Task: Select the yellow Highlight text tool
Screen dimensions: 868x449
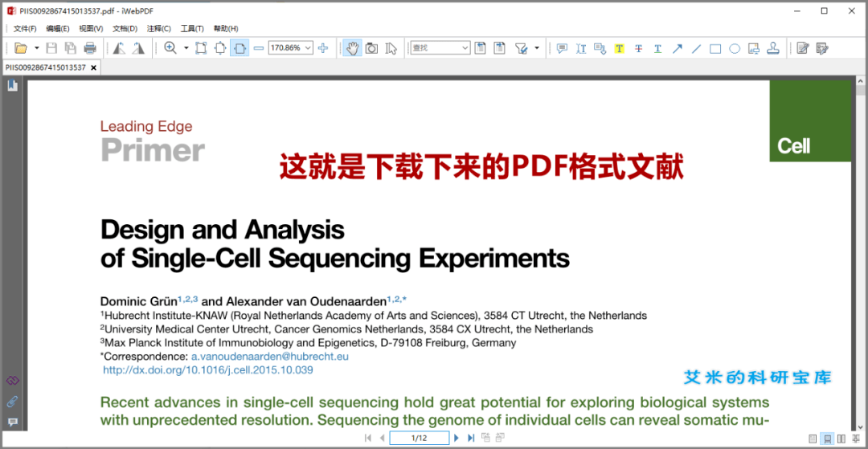Action: [x=619, y=48]
